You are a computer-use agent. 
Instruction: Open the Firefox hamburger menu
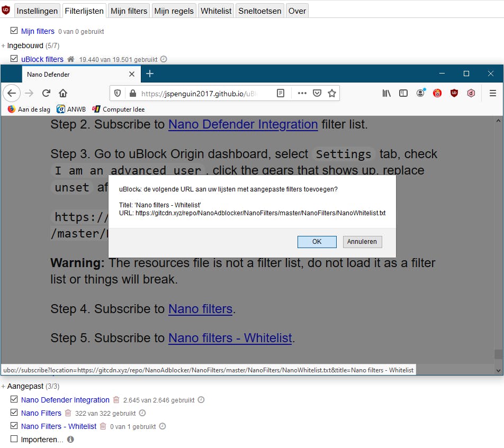click(x=493, y=94)
